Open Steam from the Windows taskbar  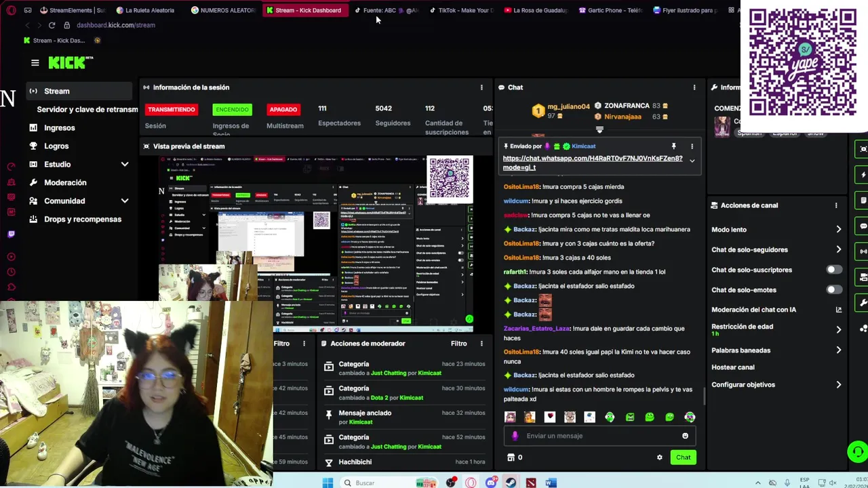(x=511, y=483)
